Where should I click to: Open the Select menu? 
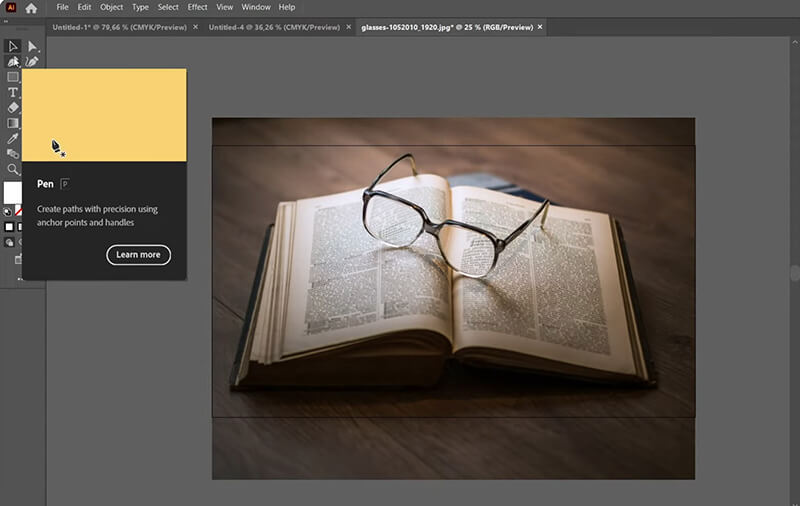coord(168,7)
